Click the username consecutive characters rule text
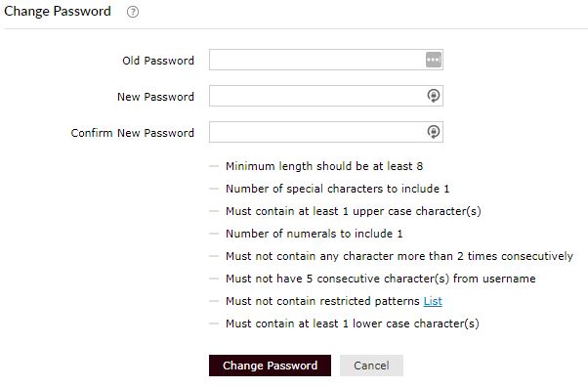The image size is (588, 388). click(x=381, y=279)
